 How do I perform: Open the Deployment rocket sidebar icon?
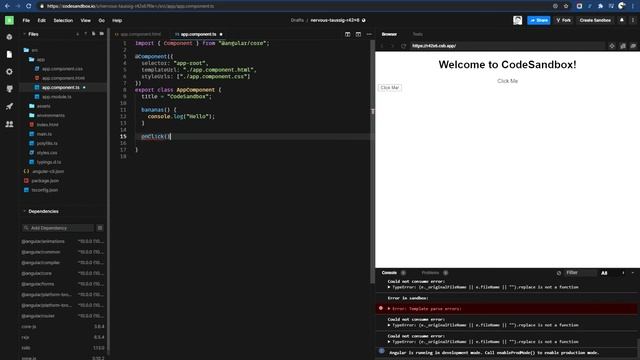(x=9, y=107)
